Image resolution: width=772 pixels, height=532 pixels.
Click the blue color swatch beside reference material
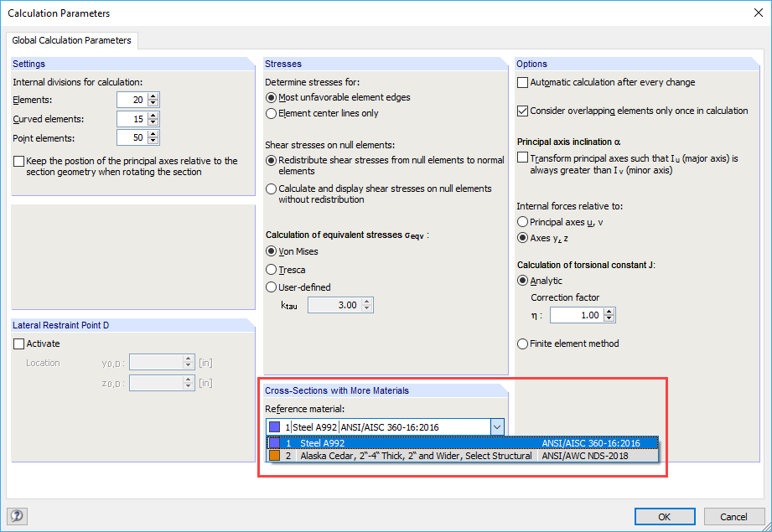coord(274,426)
